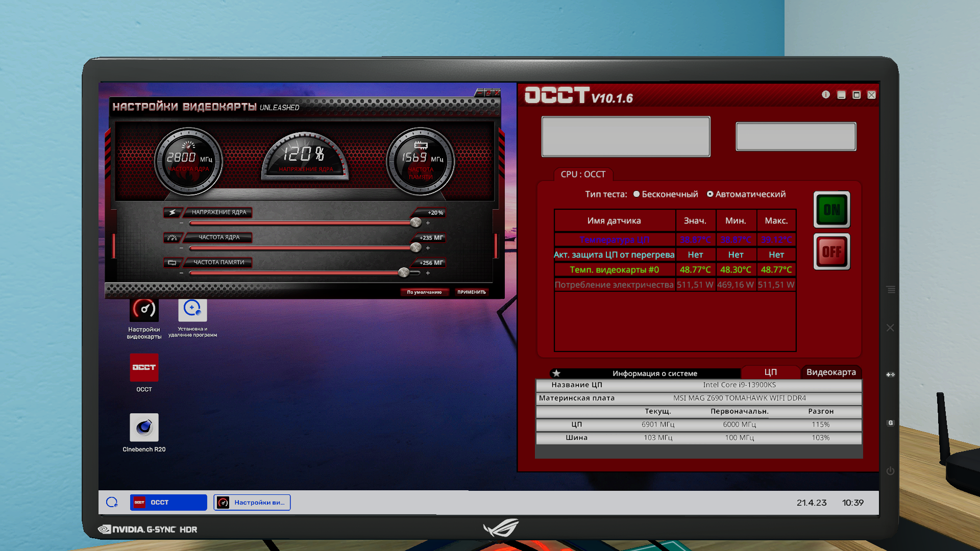This screenshot has height=551, width=980.
Task: Click the taskbar clock 10:39
Action: point(852,503)
